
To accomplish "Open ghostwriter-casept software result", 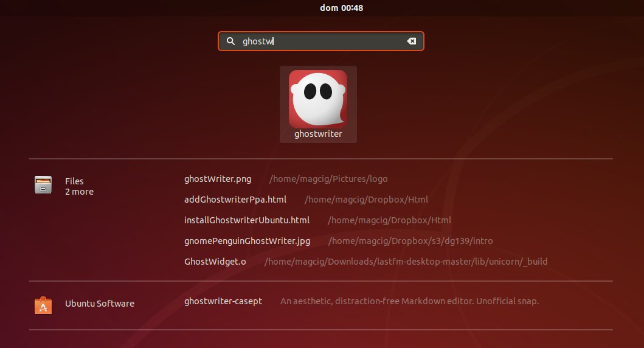I will 223,301.
